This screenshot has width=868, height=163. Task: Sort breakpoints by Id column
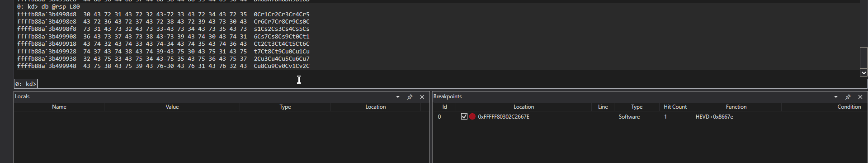tap(445, 107)
